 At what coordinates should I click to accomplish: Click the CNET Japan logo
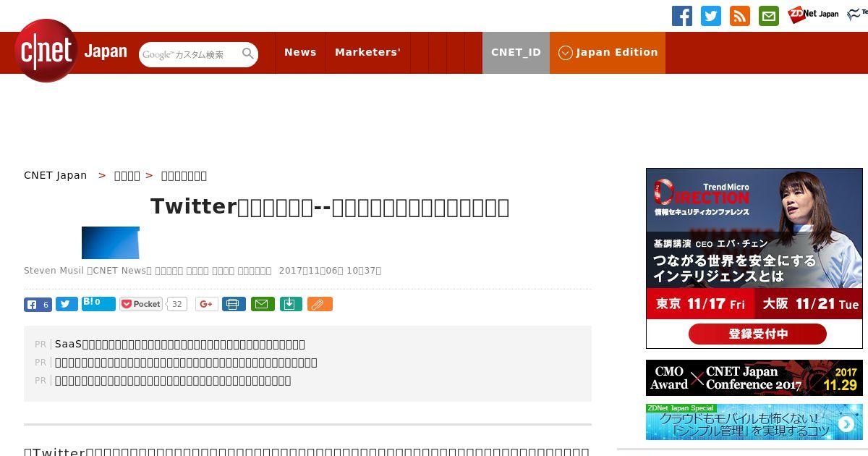tap(71, 51)
